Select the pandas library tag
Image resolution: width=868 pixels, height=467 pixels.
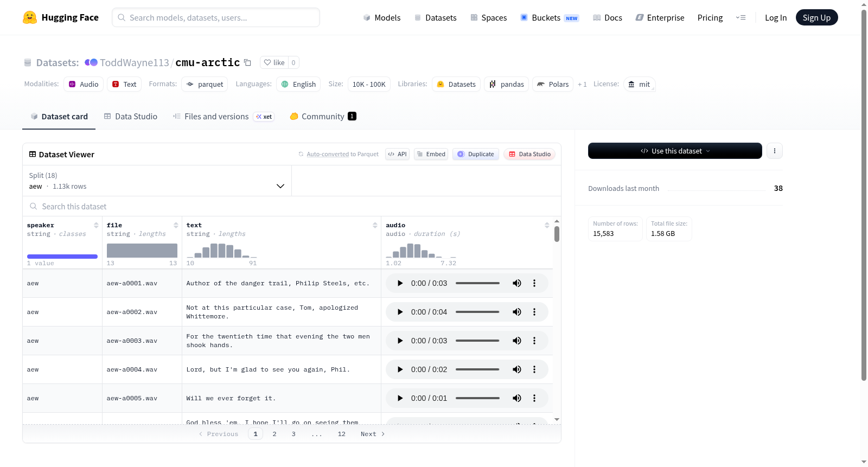pos(507,84)
